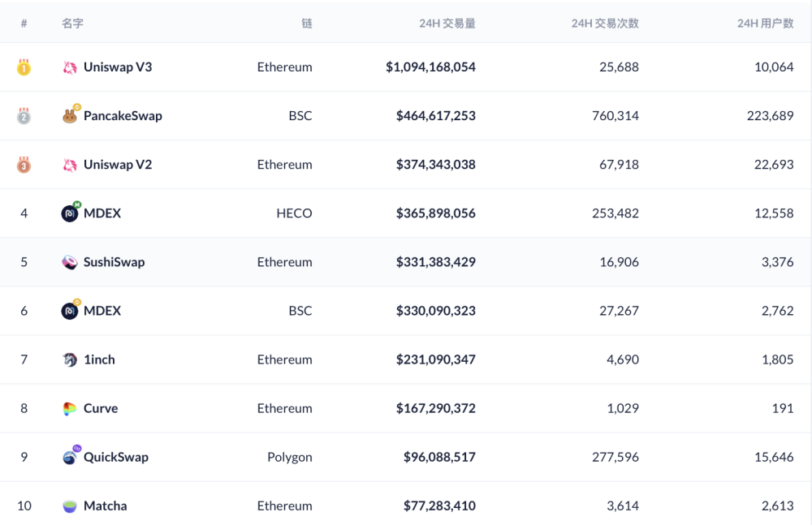Click the QuickSwap logo icon
The image size is (812, 525).
(x=70, y=457)
